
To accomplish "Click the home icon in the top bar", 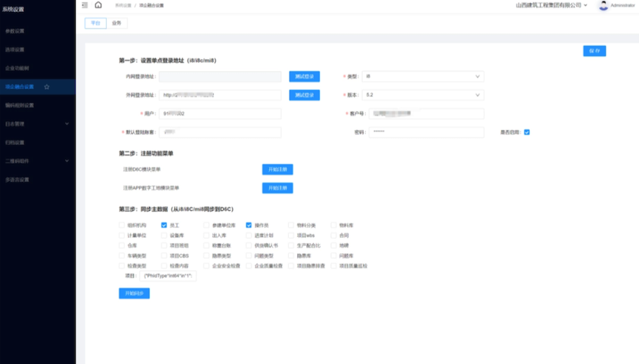I will [98, 5].
